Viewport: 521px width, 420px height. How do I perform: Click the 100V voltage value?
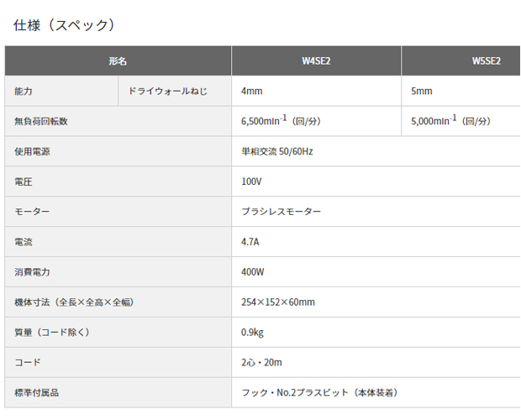(252, 181)
